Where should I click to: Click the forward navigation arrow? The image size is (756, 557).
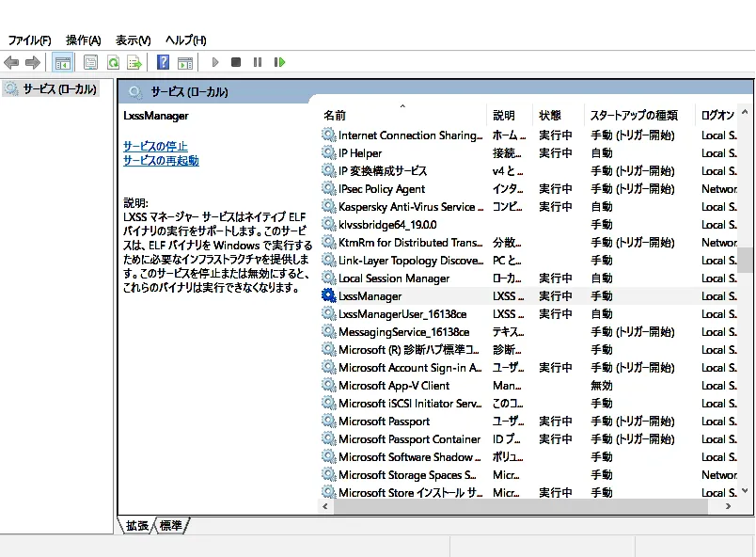click(33, 62)
